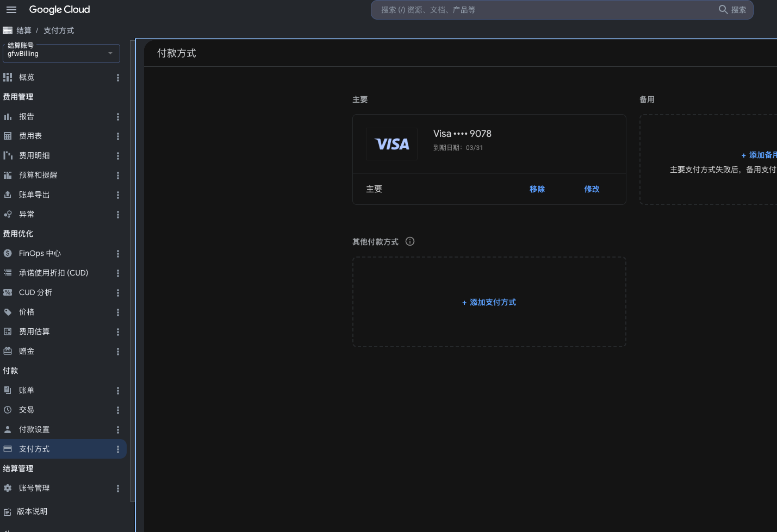Open 费用表 in the sidebar

coord(30,136)
